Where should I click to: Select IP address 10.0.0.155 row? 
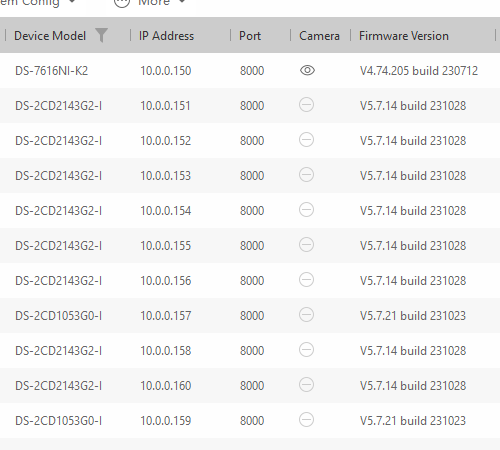click(x=250, y=245)
